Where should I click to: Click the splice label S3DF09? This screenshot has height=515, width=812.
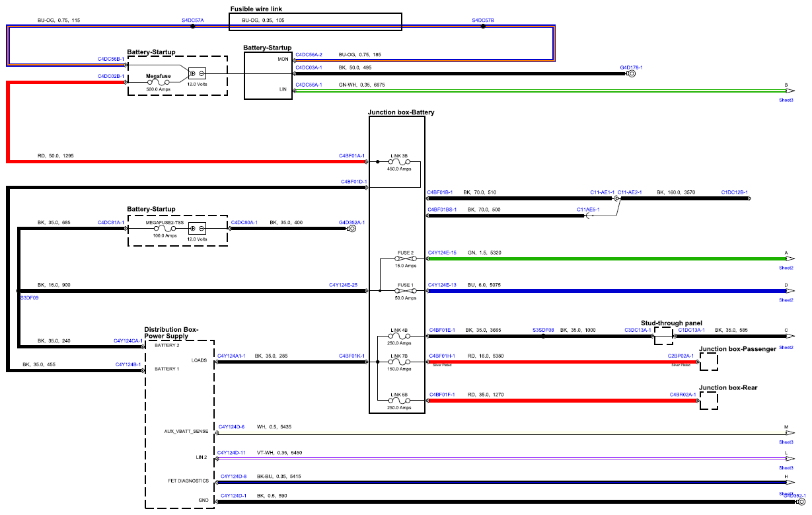tap(28, 297)
